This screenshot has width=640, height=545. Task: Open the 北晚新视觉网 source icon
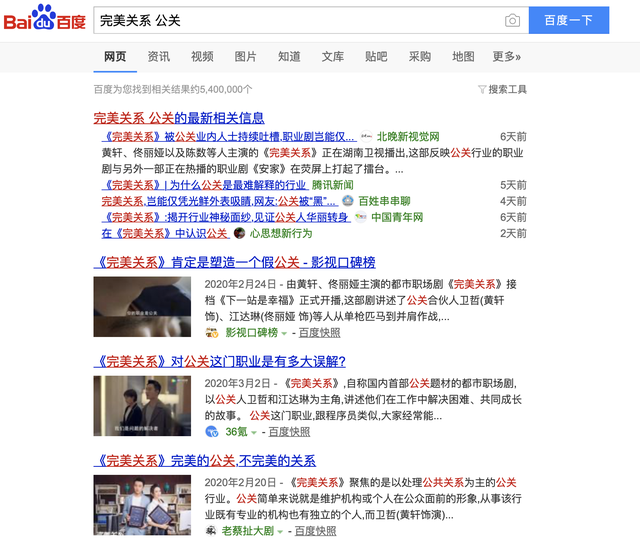point(366,136)
